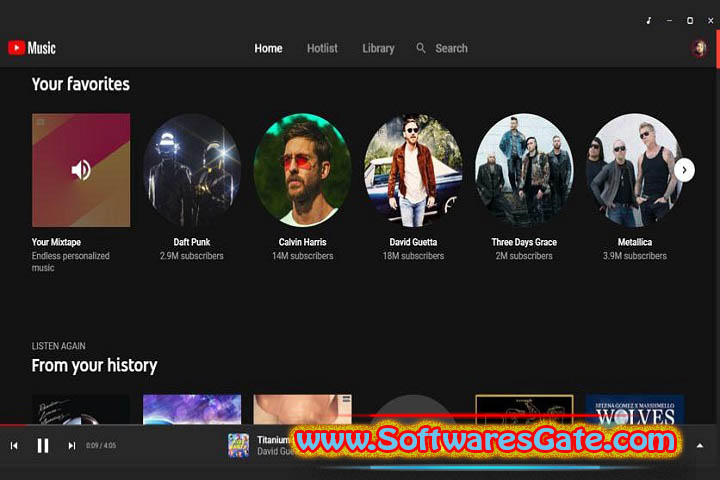Click the Metallica name link
The image size is (720, 480).
point(635,242)
